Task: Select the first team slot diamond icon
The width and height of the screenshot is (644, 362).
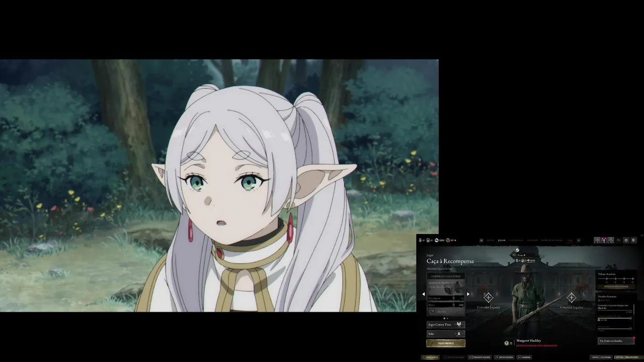Action: [x=597, y=240]
